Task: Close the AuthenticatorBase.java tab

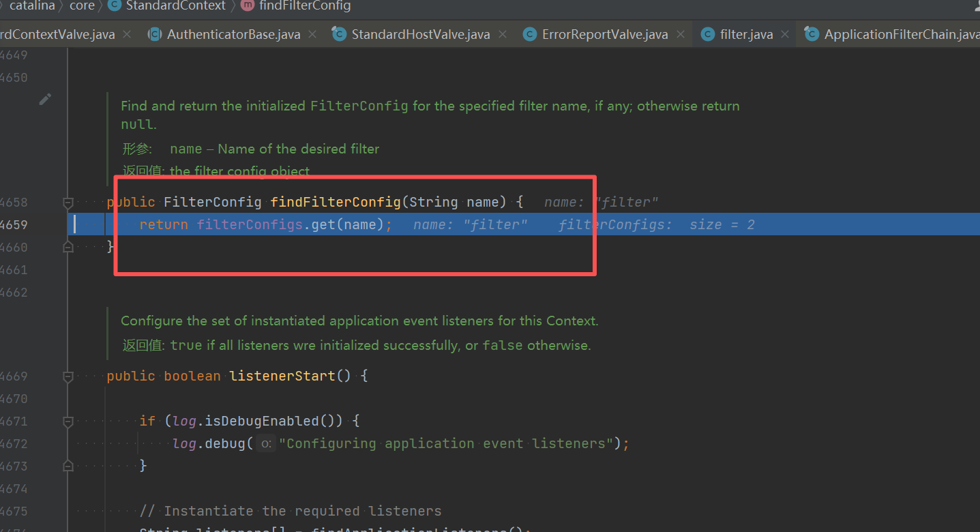Action: [x=312, y=34]
